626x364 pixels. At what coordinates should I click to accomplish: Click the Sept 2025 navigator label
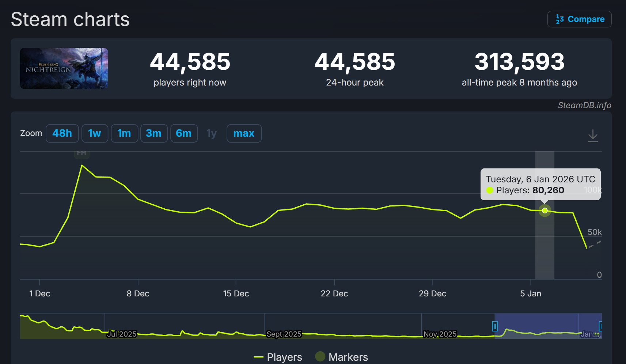pyautogui.click(x=284, y=334)
